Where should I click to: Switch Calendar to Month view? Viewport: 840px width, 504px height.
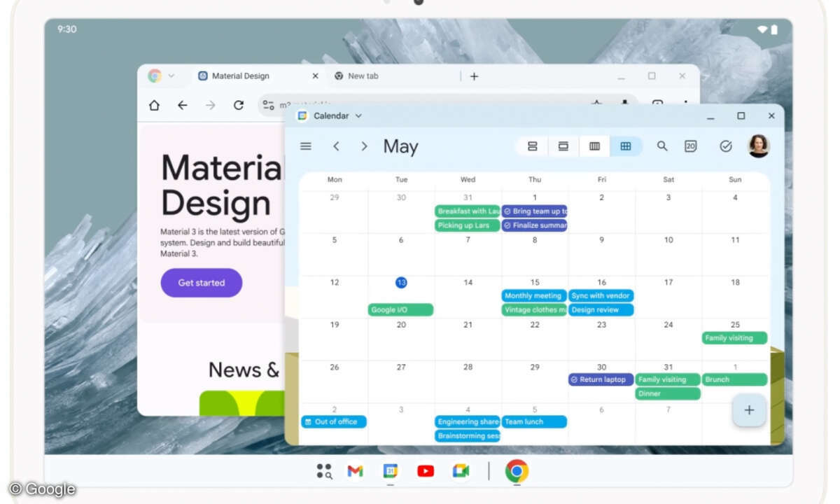[x=626, y=146]
